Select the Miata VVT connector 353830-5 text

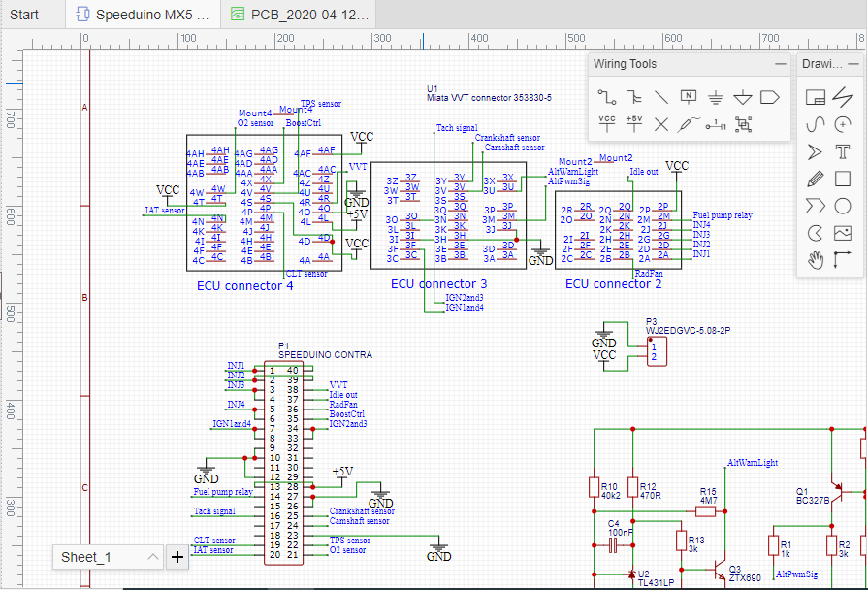pyautogui.click(x=489, y=97)
